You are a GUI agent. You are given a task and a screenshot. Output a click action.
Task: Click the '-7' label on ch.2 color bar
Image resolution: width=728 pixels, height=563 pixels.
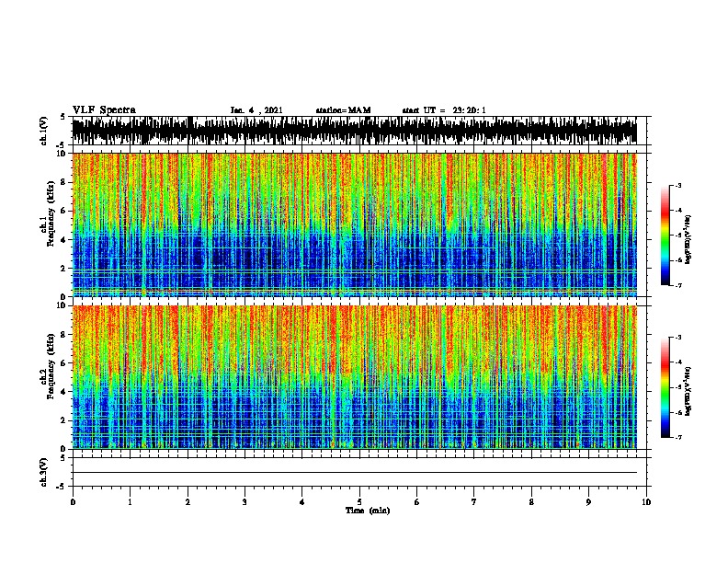[x=677, y=437]
